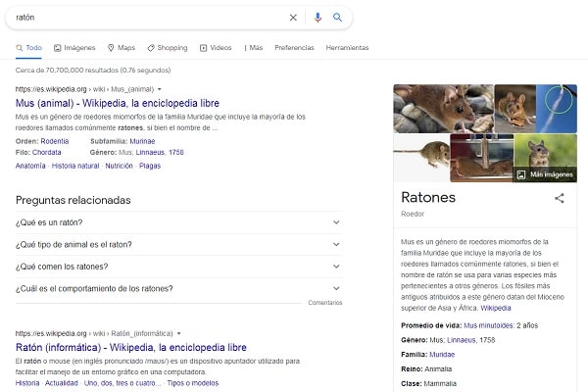
Task: Follow the Murinae subfamily link
Action: [x=142, y=141]
